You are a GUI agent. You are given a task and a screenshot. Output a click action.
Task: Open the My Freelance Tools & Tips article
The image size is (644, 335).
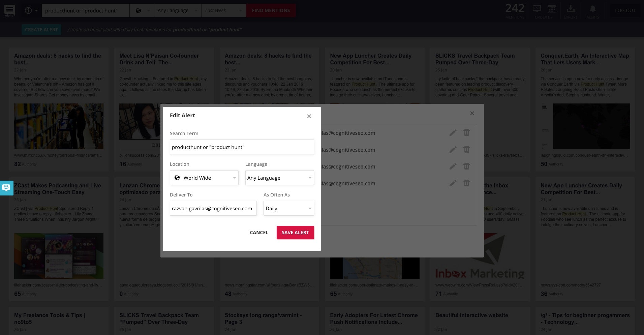(x=50, y=318)
